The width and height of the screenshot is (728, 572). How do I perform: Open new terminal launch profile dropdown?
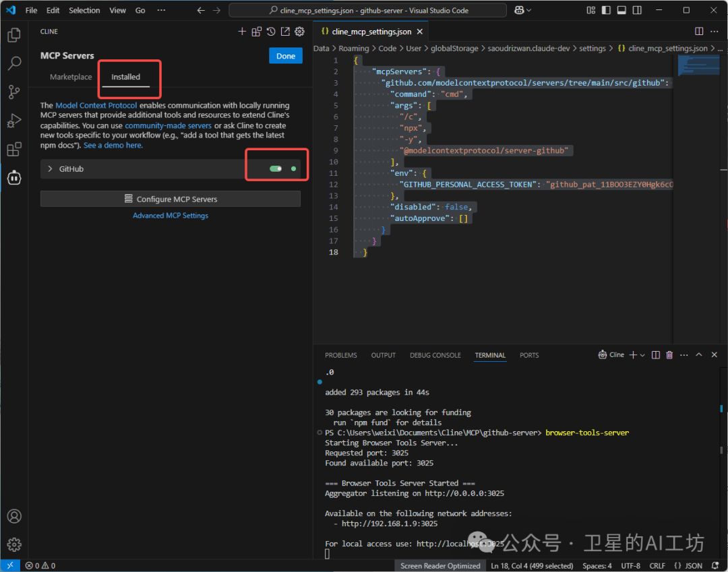point(642,355)
